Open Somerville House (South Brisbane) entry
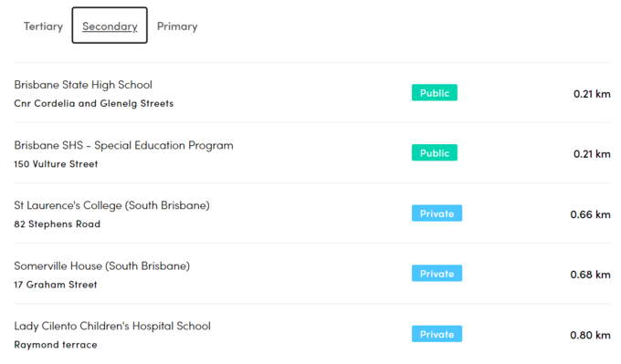This screenshot has height=364, width=621. (x=101, y=265)
